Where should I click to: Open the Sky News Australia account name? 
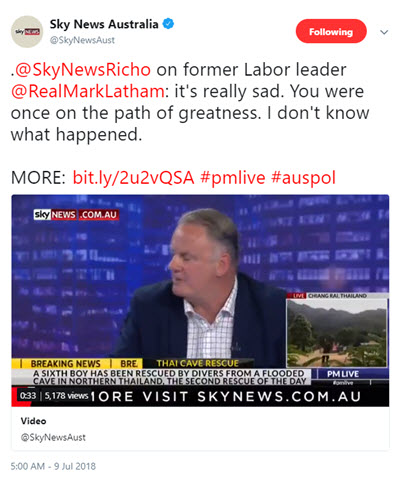click(x=104, y=24)
